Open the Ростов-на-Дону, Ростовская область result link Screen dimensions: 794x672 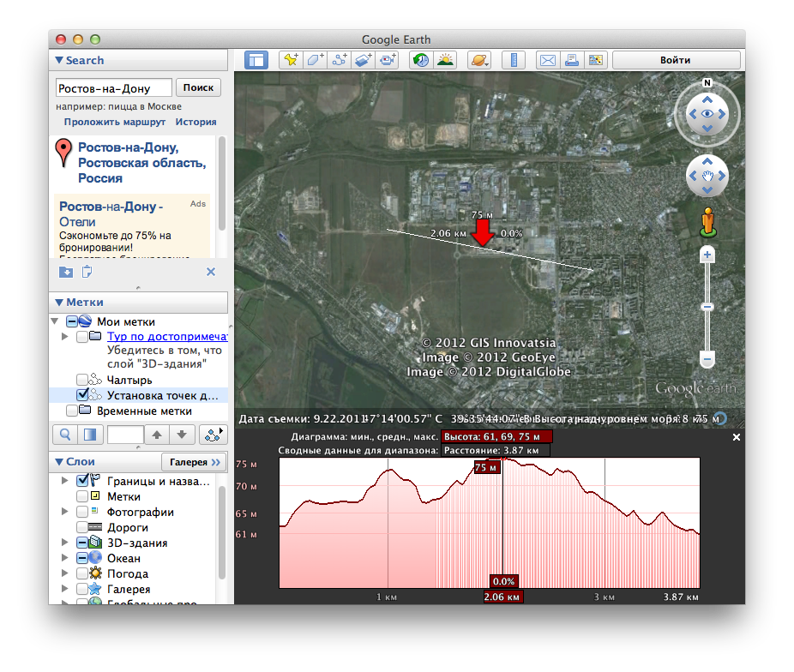[141, 163]
